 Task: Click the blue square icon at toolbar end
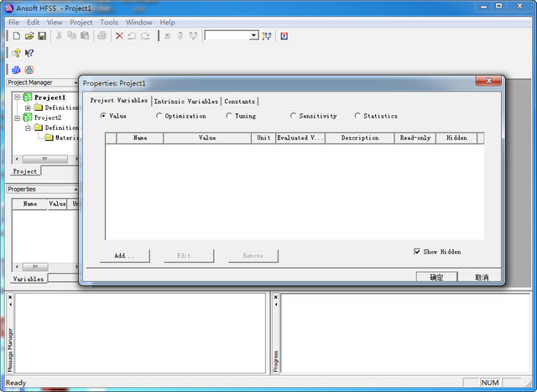click(x=284, y=35)
